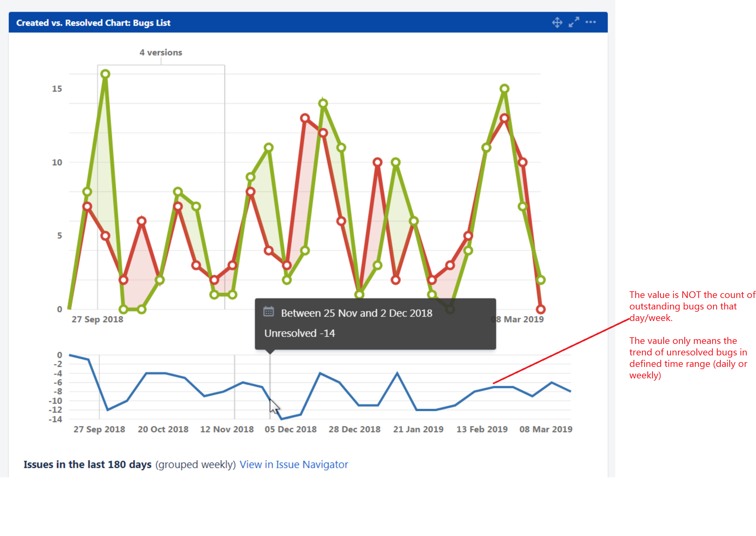Open View in Issue Navigator link
Image resolution: width=756 pixels, height=536 pixels.
pos(294,465)
